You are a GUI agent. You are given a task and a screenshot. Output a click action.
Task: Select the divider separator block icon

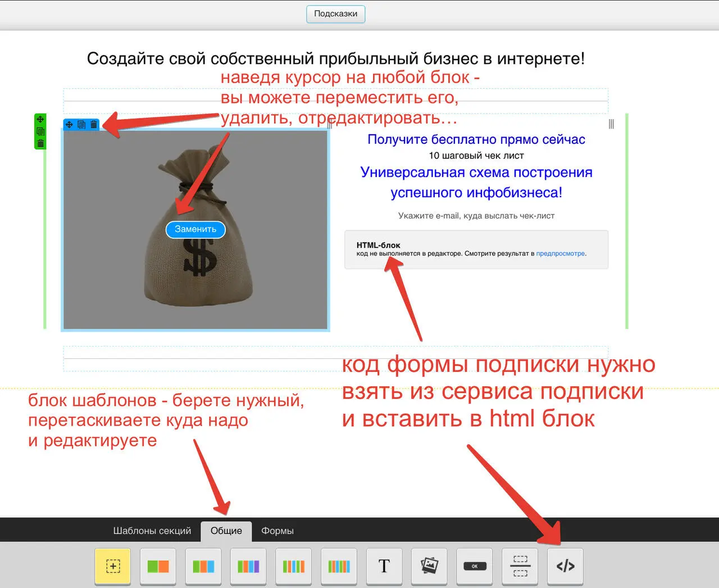(520, 566)
